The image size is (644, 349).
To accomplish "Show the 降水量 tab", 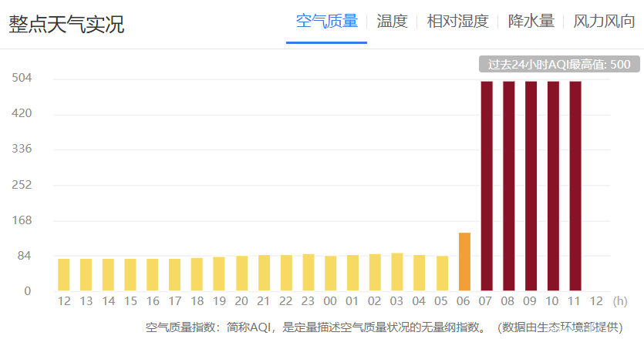I will 531,22.
